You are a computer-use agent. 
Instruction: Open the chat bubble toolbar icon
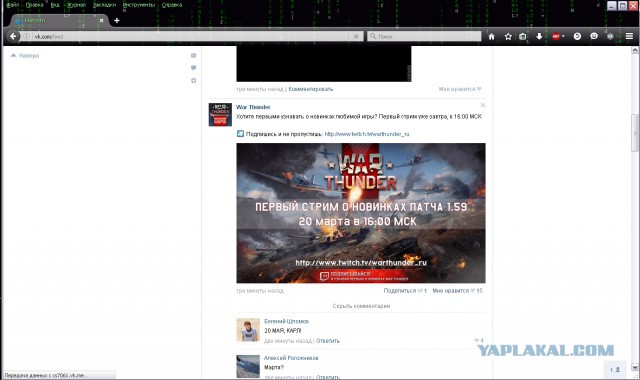tap(594, 36)
